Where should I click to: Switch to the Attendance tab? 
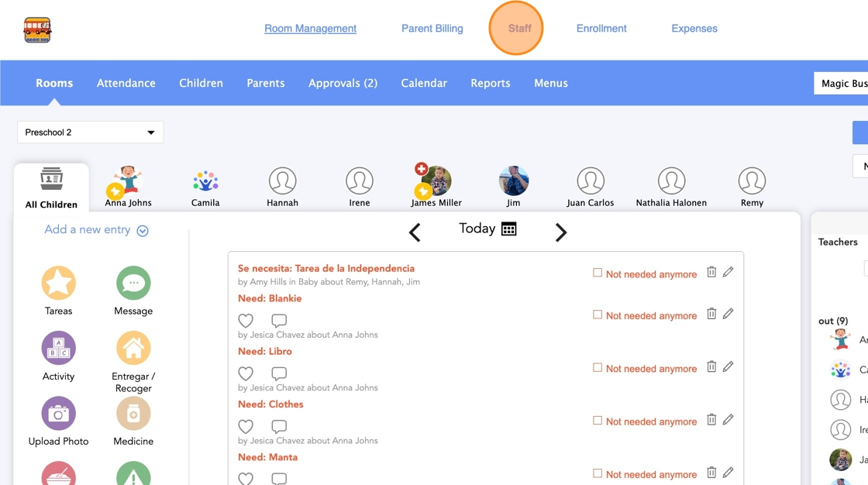click(126, 83)
